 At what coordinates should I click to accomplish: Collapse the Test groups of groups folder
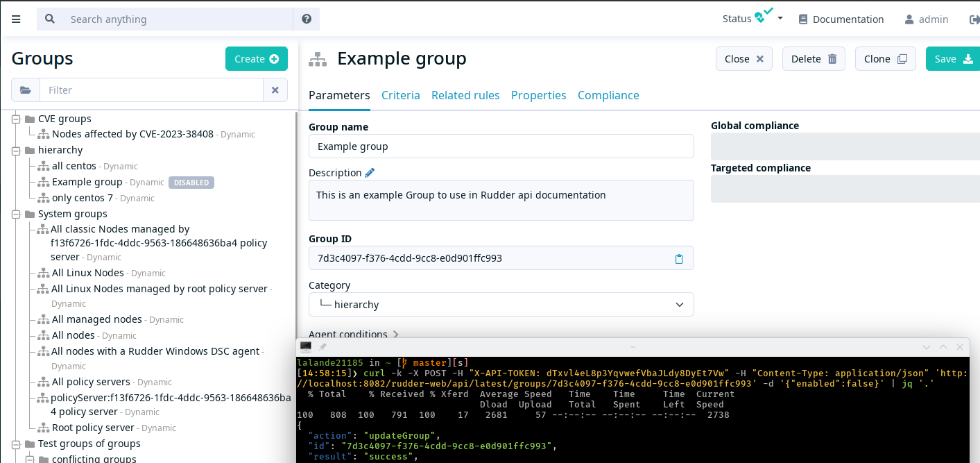(16, 444)
